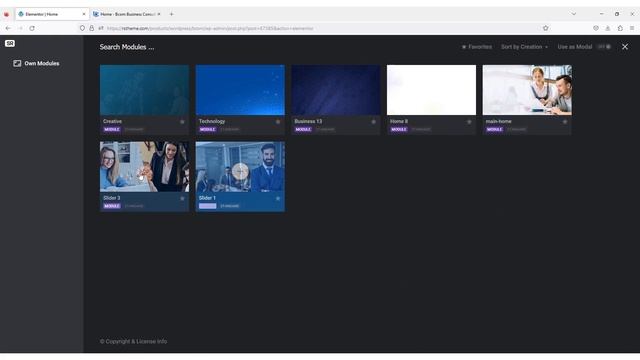Go back to the previous page
The height and width of the screenshot is (360, 640).
pyautogui.click(x=8, y=28)
